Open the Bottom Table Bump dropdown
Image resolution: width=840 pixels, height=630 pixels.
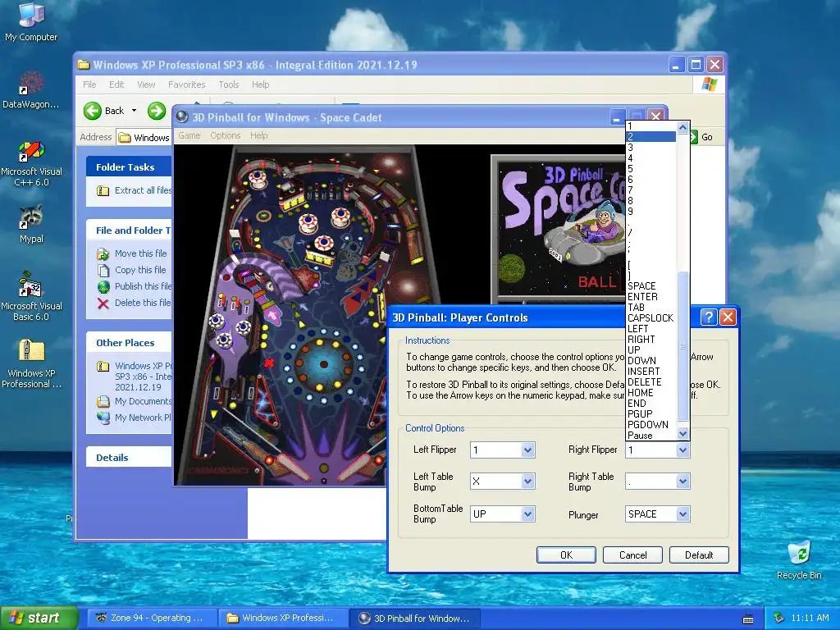tap(527, 514)
